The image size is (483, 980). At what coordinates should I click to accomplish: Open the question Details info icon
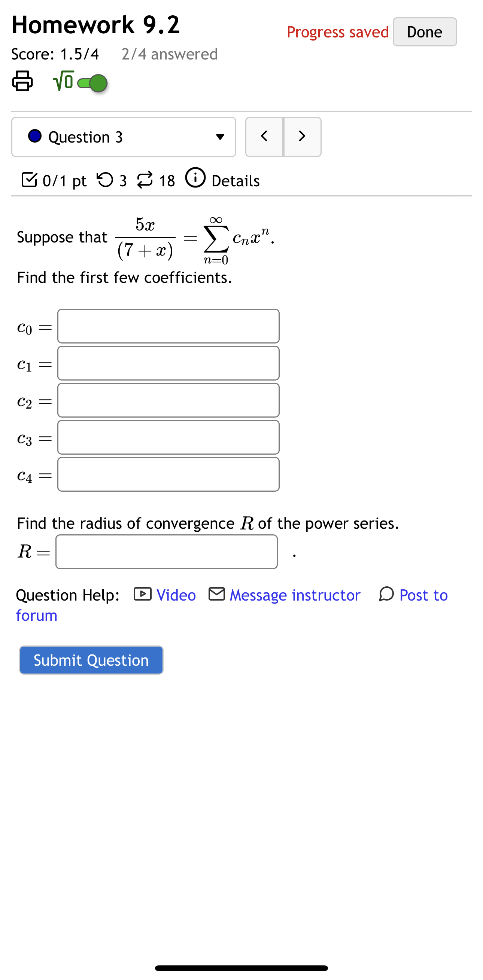pos(196,179)
